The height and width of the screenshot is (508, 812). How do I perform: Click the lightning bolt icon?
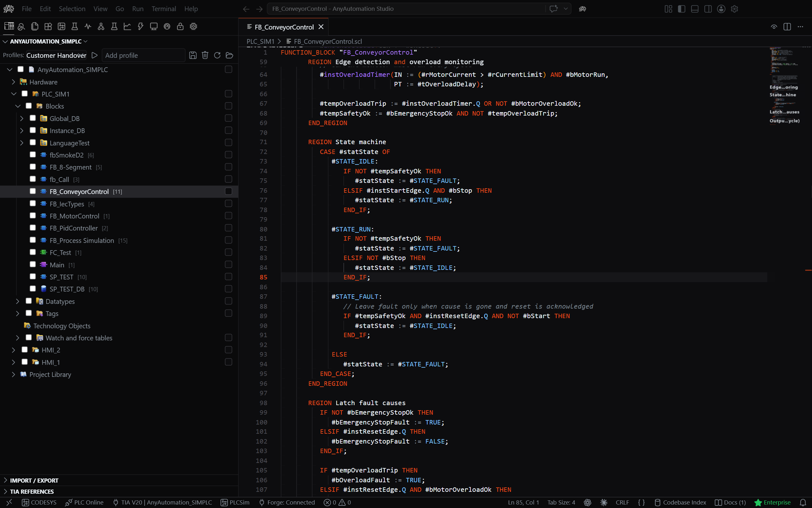[141, 26]
